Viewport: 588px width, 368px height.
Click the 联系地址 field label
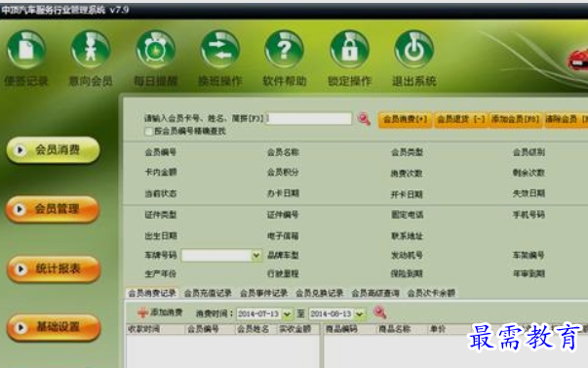(x=407, y=236)
